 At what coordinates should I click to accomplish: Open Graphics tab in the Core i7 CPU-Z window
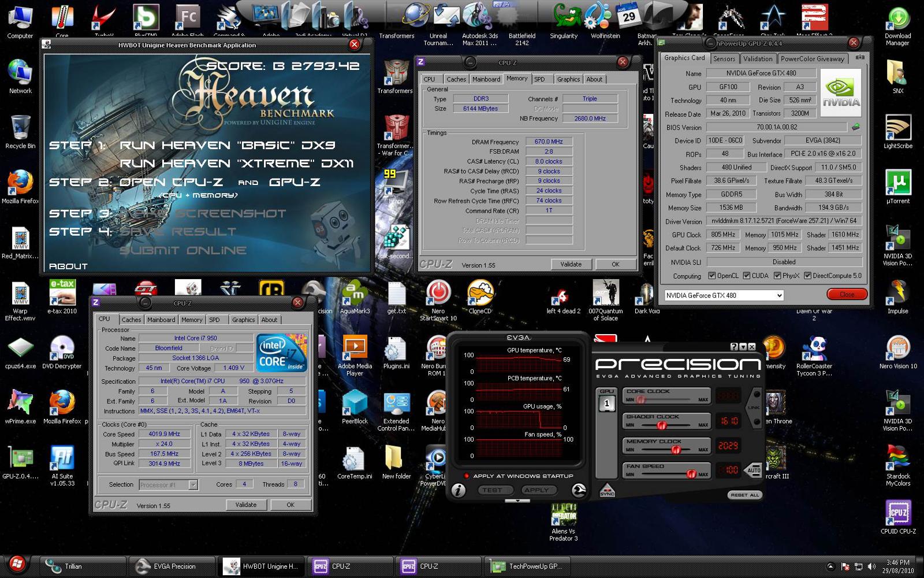point(243,320)
